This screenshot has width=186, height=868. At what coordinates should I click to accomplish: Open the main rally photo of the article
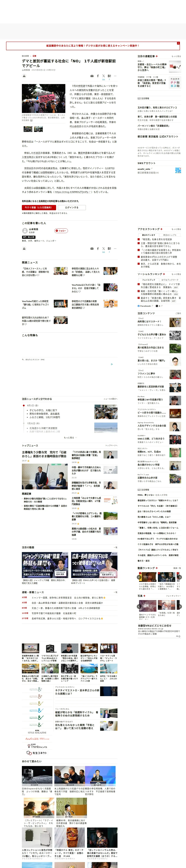click(44, 98)
